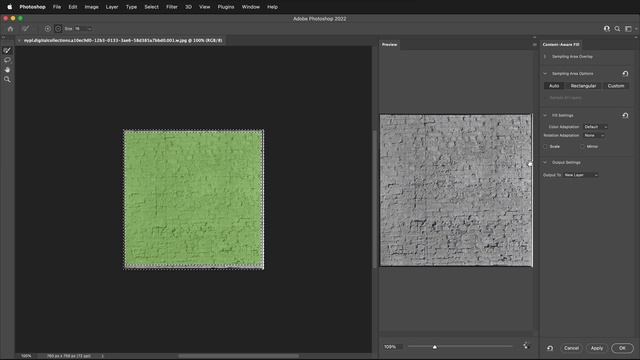Set the brush to add to sampling area
Screen dimensions: 640x360
coord(48,29)
